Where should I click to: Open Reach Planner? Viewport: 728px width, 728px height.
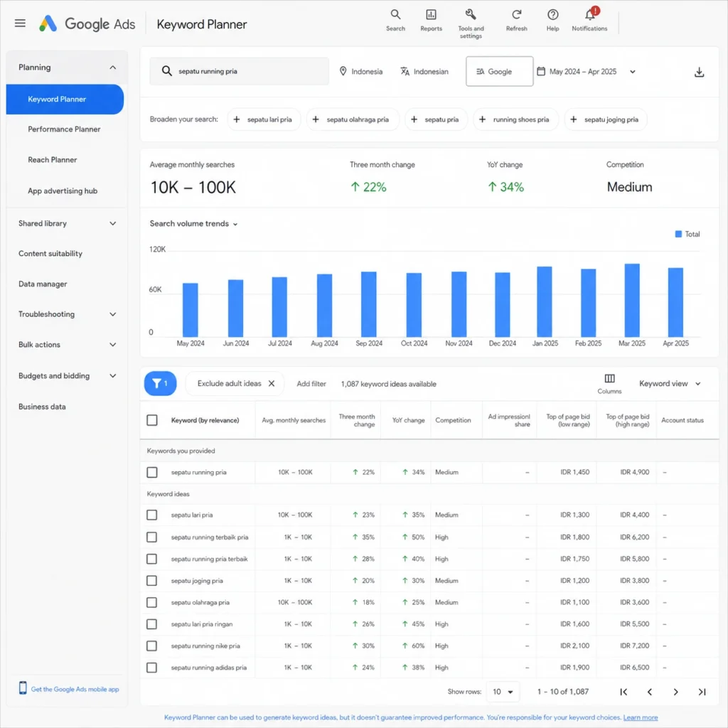click(53, 160)
